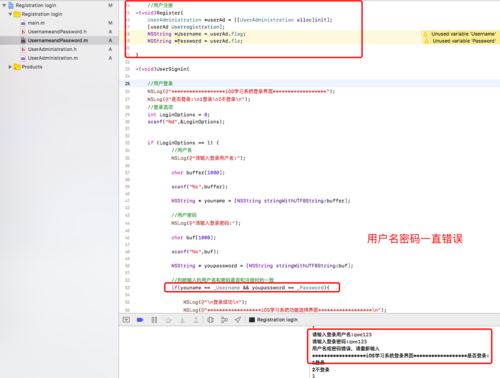Open UsernameandPassword.h file

(57, 32)
